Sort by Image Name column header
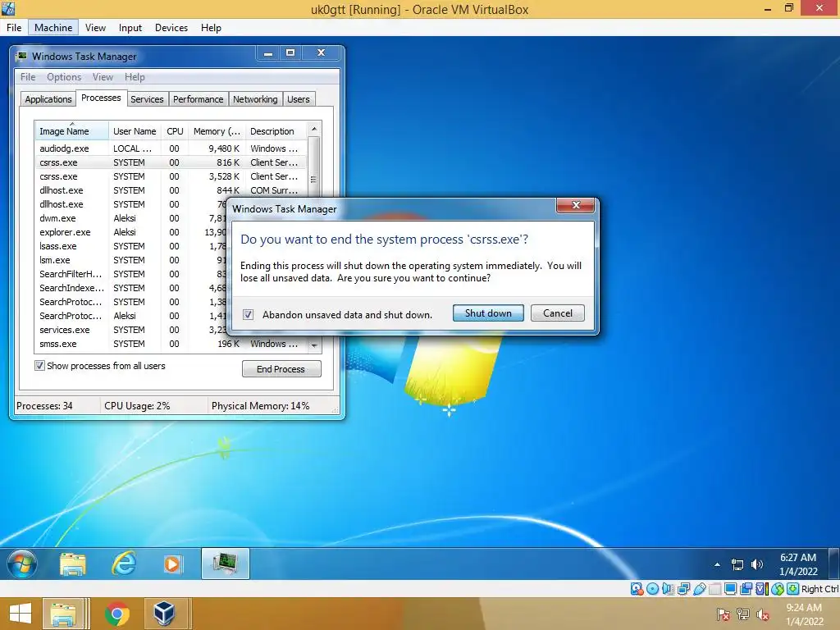This screenshot has width=840, height=630. [72, 131]
